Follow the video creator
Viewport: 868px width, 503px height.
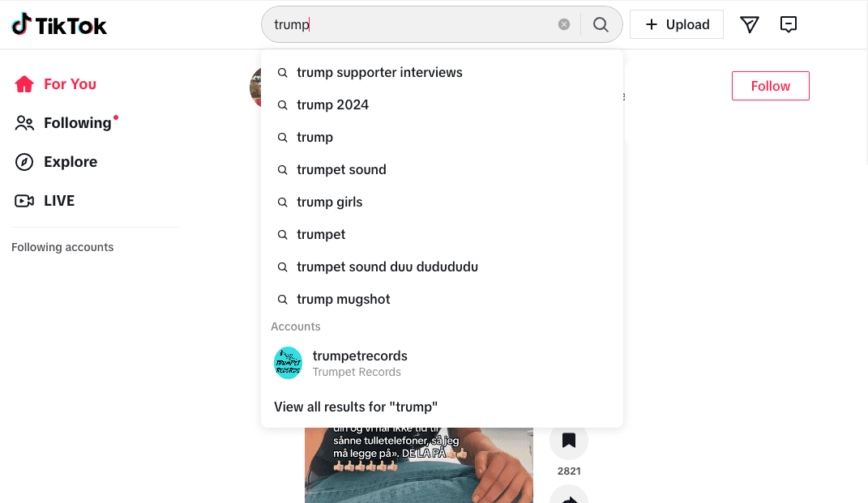(770, 86)
